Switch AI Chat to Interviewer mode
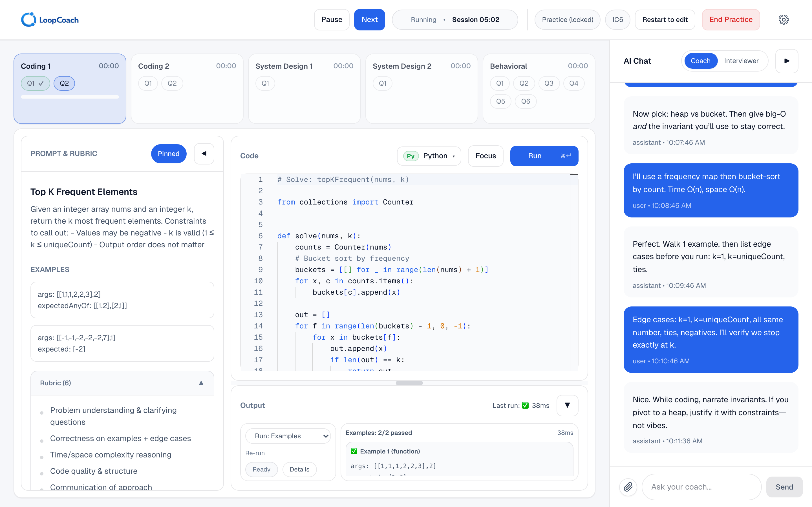 click(741, 61)
